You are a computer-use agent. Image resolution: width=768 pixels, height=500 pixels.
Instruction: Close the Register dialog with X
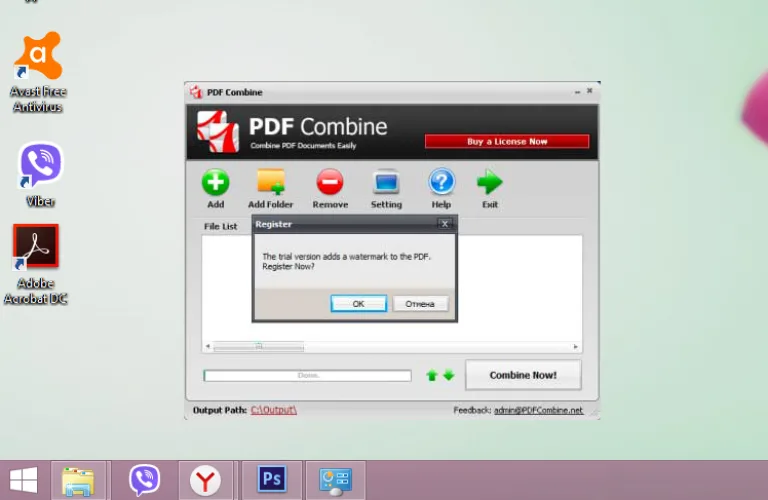[445, 224]
